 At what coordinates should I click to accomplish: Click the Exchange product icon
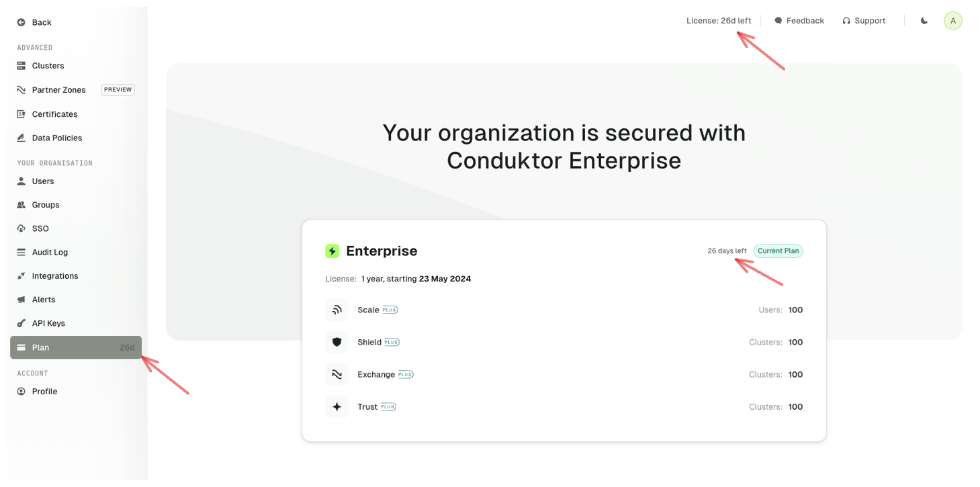pyautogui.click(x=337, y=374)
